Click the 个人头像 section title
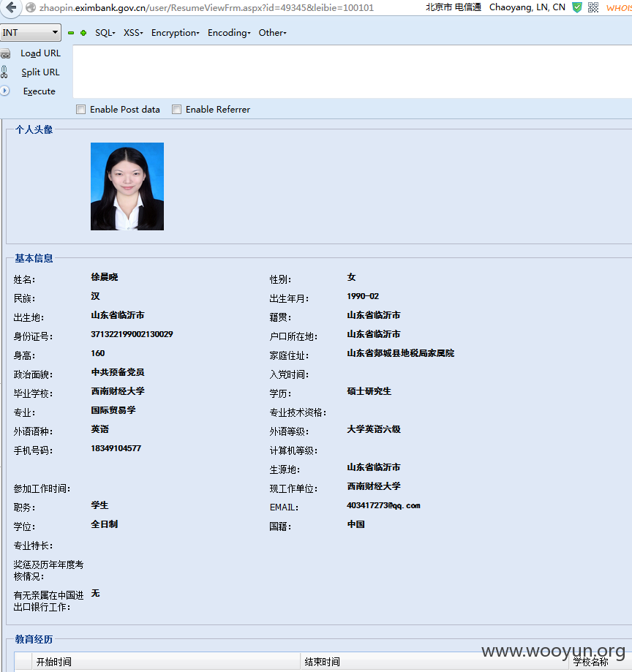The height and width of the screenshot is (672, 632). coord(34,129)
